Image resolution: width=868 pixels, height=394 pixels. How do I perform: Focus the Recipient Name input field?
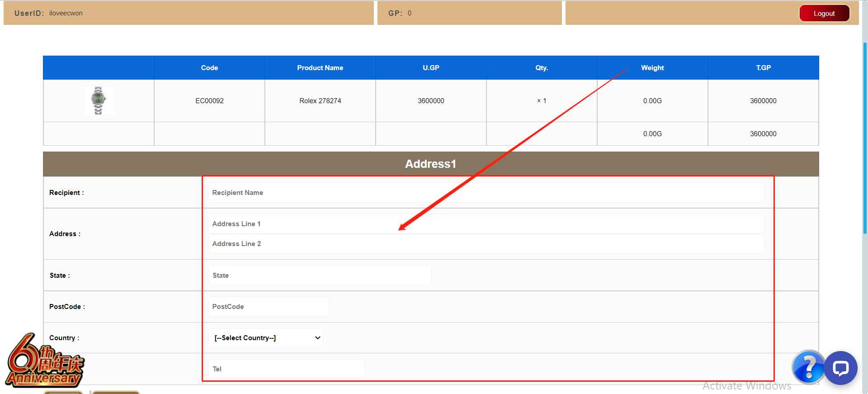[x=486, y=193]
